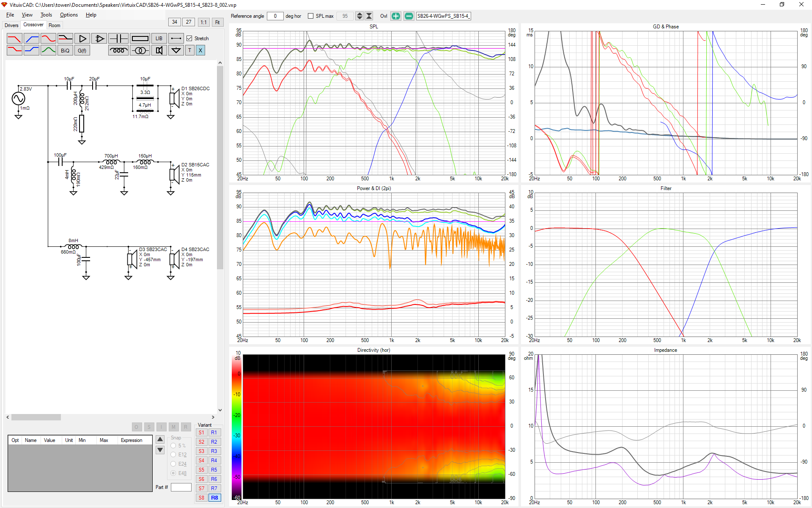Screen dimensions: 812x508
Task: Open the LIB component library
Action: coord(159,39)
